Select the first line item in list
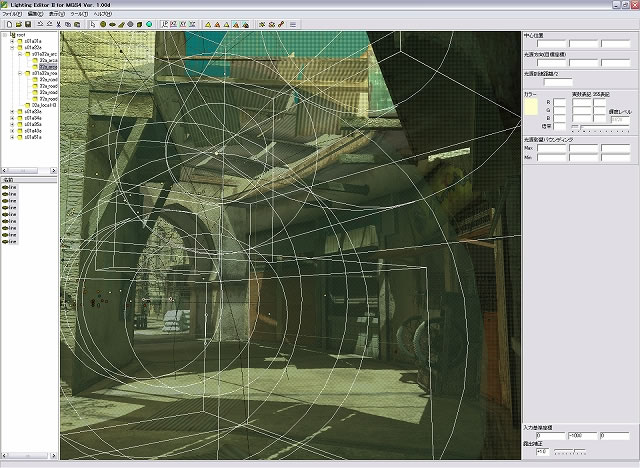 click(12, 187)
